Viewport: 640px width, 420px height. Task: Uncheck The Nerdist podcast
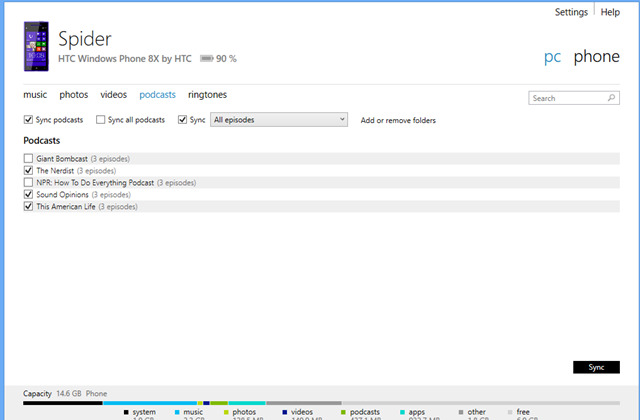point(28,170)
